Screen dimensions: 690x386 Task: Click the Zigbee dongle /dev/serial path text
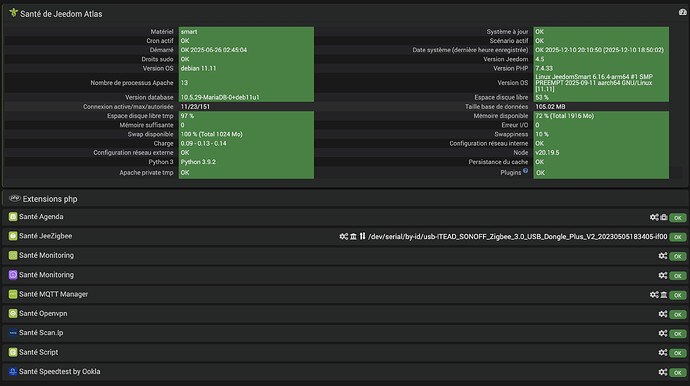tap(518, 237)
